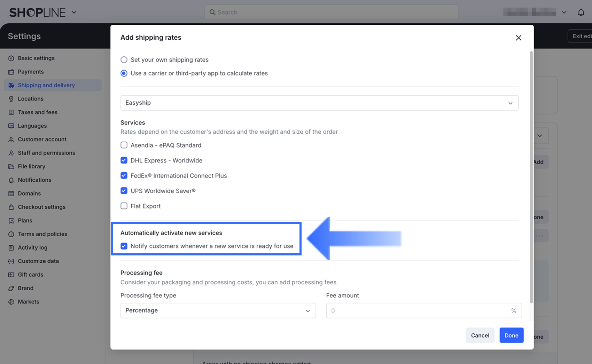Screen dimensions: 592x364
Task: Click the Brand tag icon
Action: [11, 288]
